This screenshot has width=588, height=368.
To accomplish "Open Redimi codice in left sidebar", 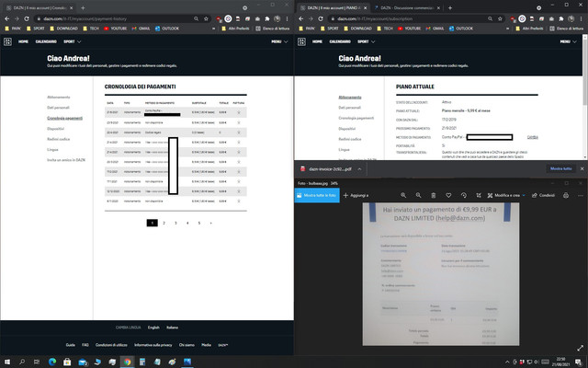I will pyautogui.click(x=59, y=139).
